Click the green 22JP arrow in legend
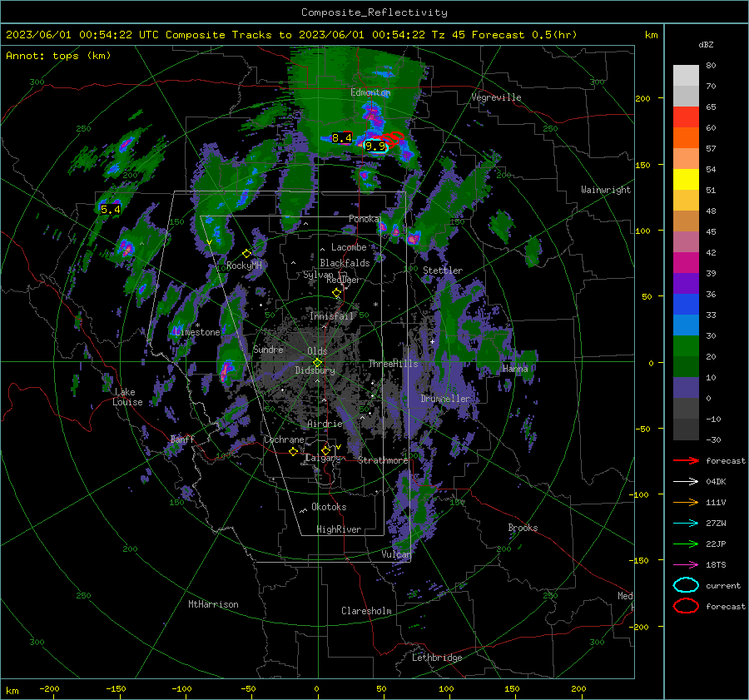749x700 pixels. click(x=686, y=544)
